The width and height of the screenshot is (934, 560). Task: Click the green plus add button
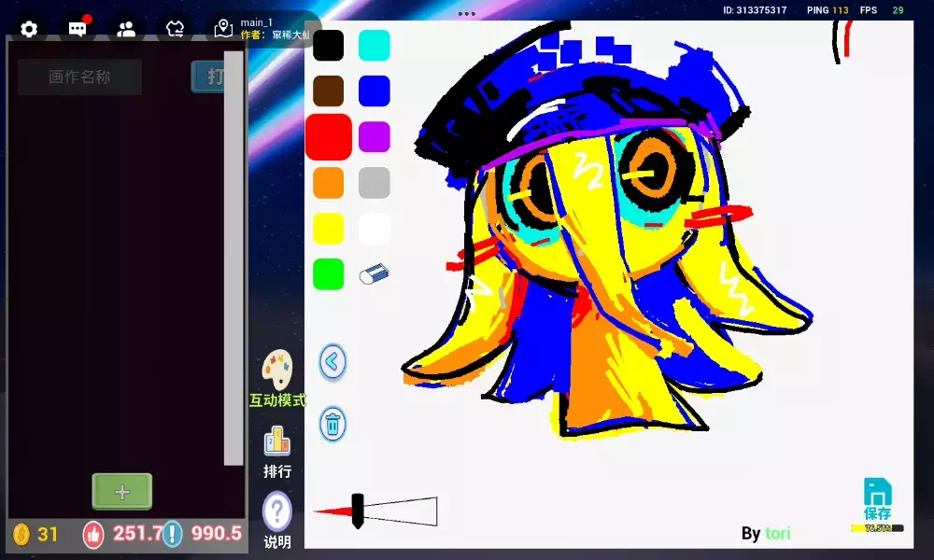point(122,492)
